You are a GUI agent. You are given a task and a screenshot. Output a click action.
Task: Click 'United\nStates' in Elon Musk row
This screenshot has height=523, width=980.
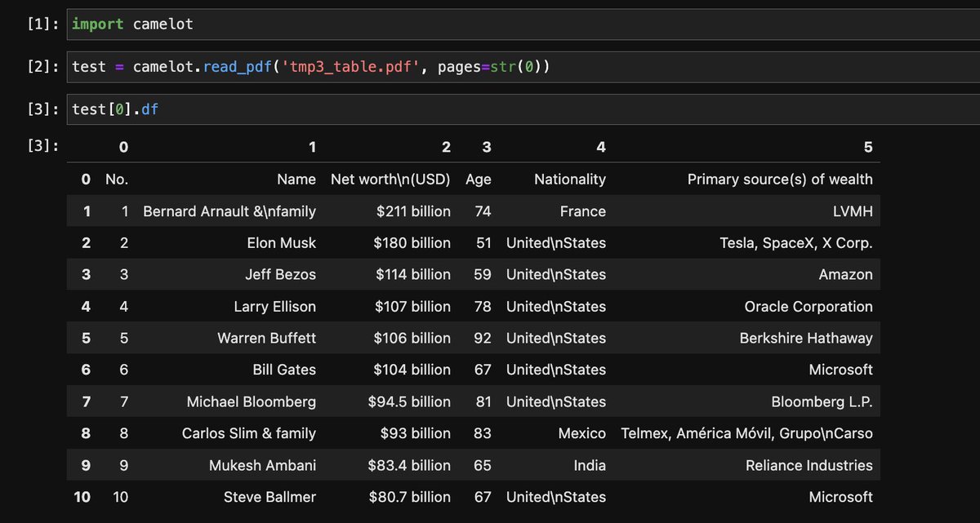(556, 243)
